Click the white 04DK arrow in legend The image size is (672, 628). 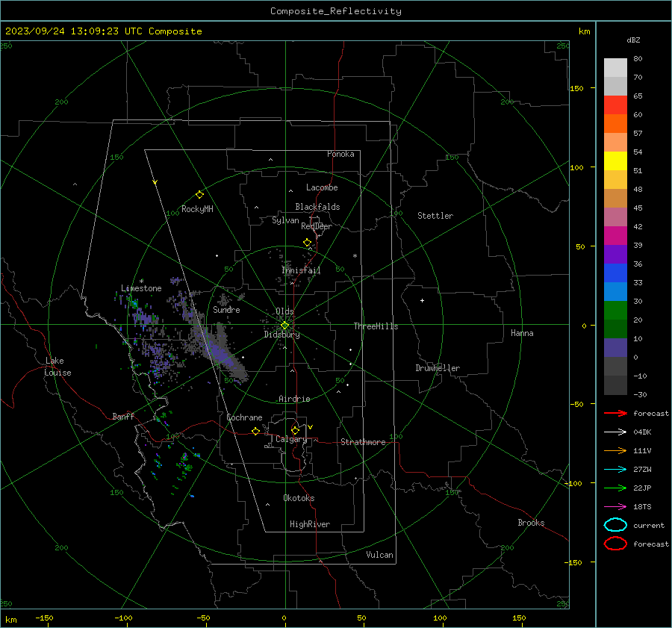[x=615, y=432]
